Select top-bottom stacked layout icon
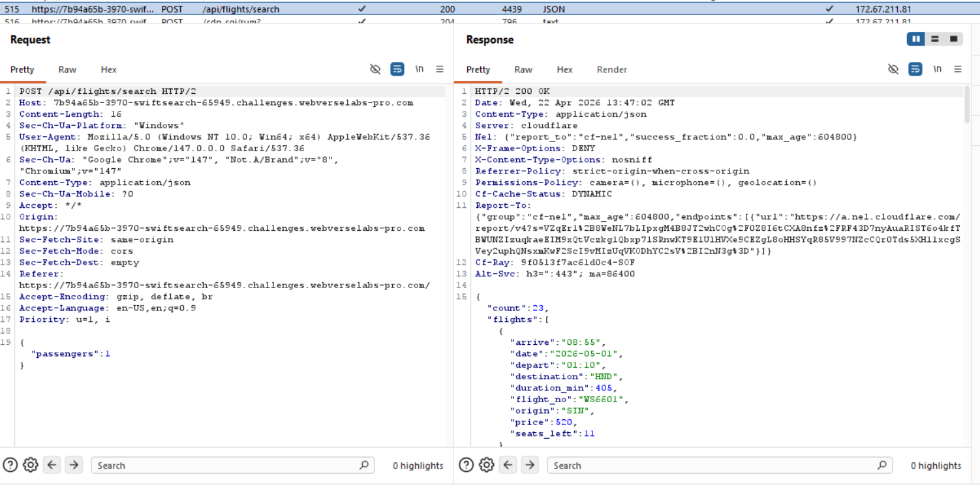Screen dimensions: 980x485 coord(935,39)
